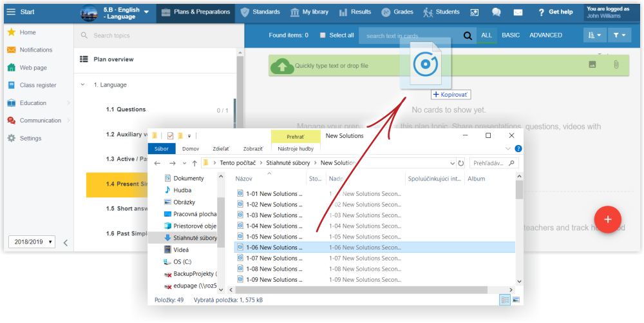This screenshot has width=644, height=323.
Task: Expand Explorer ribbon chevron
Action: click(508, 149)
